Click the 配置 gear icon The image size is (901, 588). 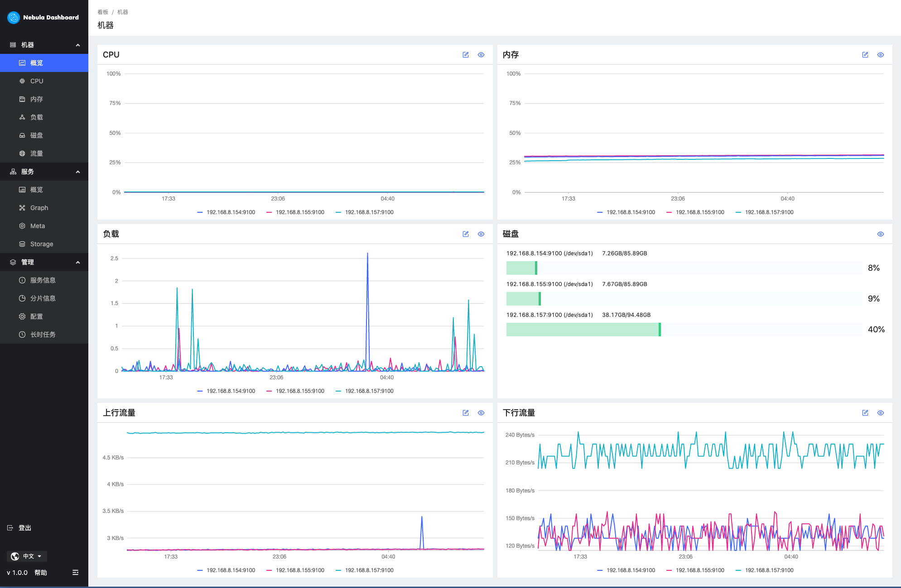pyautogui.click(x=22, y=316)
